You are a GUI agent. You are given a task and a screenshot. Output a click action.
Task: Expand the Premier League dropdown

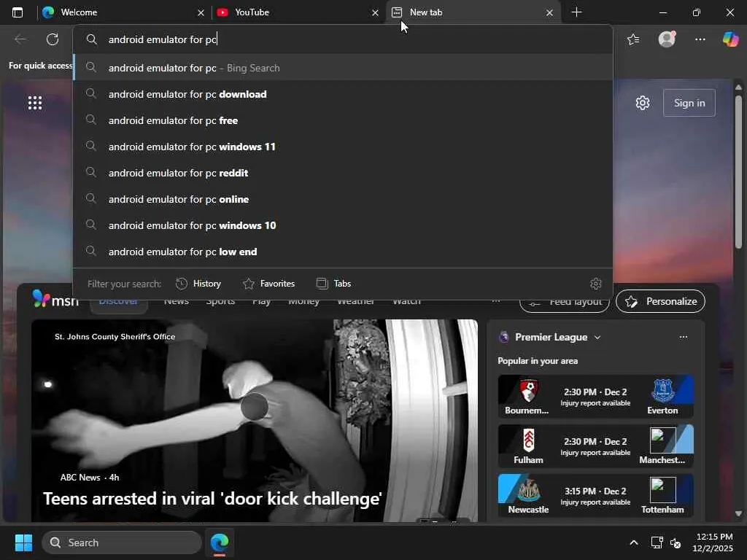pos(597,337)
